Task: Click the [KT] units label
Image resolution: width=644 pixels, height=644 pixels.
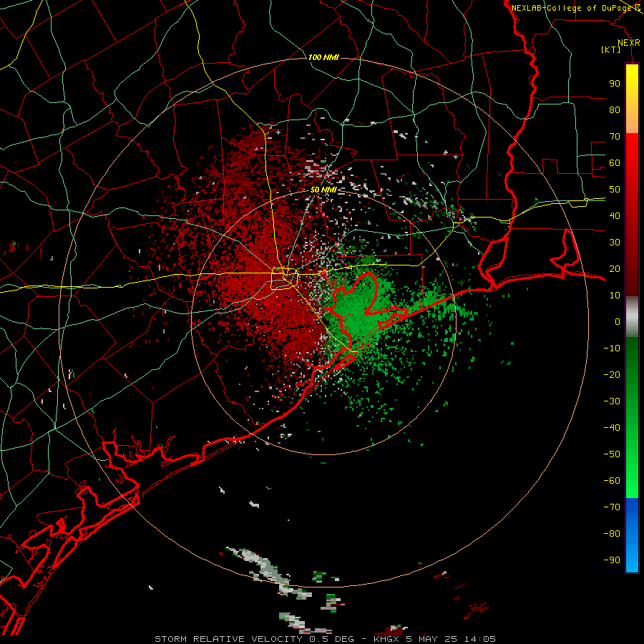Action: 611,49
